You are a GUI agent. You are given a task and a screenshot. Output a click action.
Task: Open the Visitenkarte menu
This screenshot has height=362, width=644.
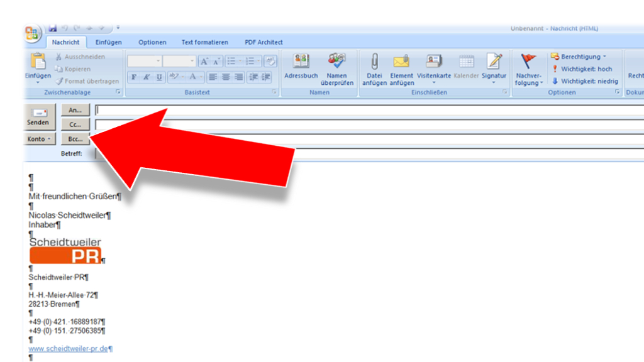point(434,69)
